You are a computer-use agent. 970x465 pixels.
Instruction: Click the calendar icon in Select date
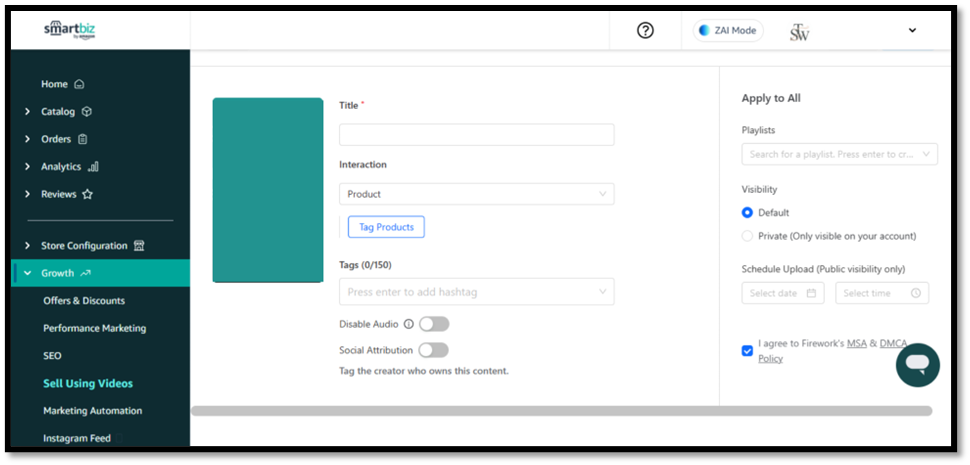(811, 293)
